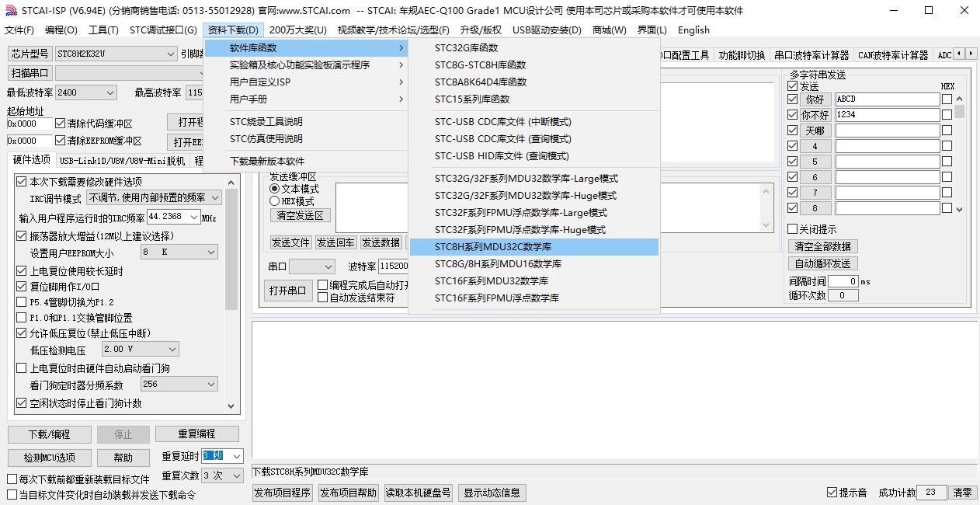The height and width of the screenshot is (505, 980).
Task: Click the 间隔时间 input field
Action: [x=843, y=281]
